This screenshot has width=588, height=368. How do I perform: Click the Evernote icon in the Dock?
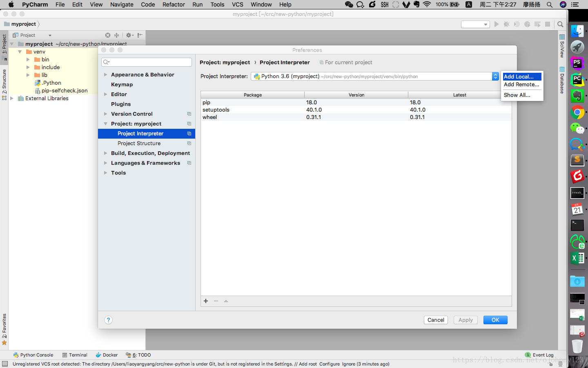577,96
